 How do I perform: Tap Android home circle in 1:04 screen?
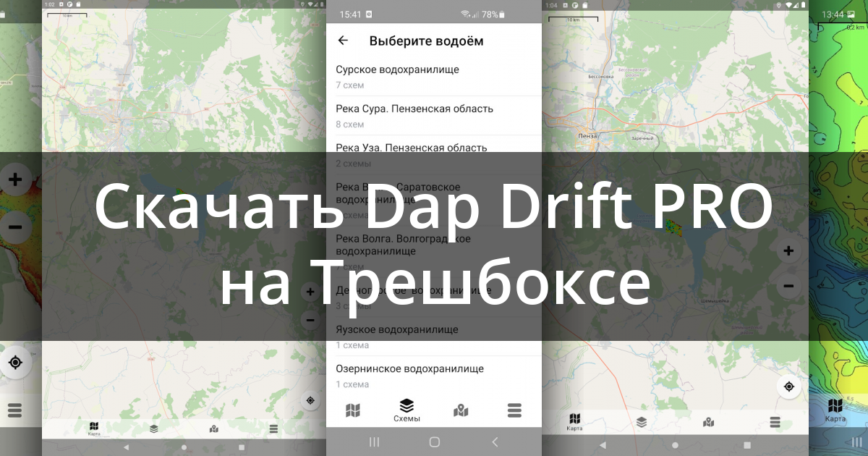676,444
